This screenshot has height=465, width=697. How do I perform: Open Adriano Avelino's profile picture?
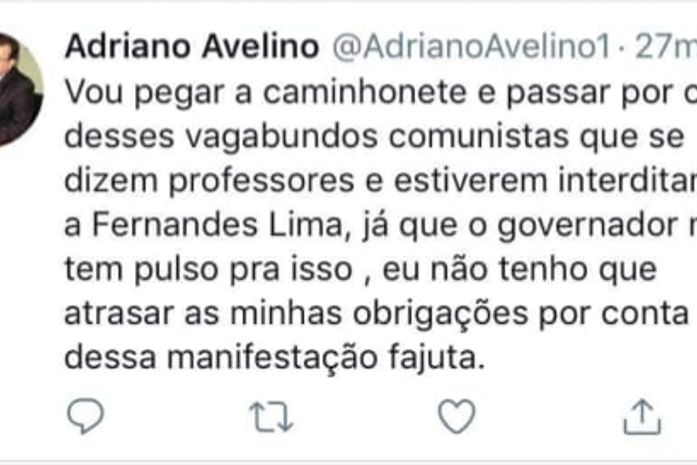[18, 89]
